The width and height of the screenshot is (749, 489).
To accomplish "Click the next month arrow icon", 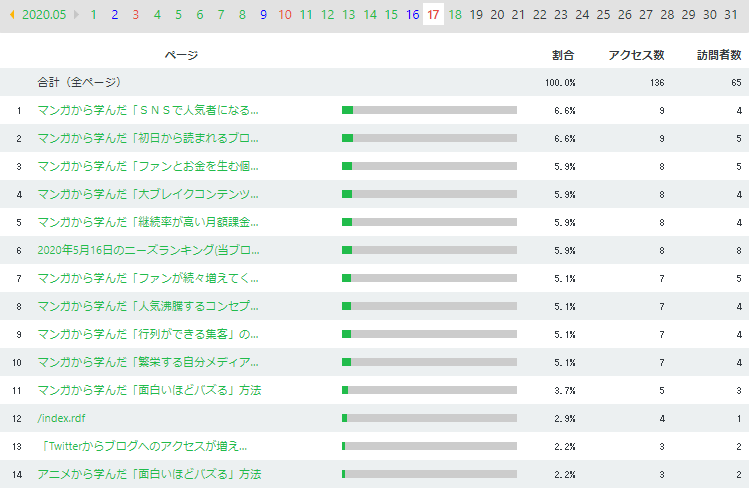I will click(77, 15).
